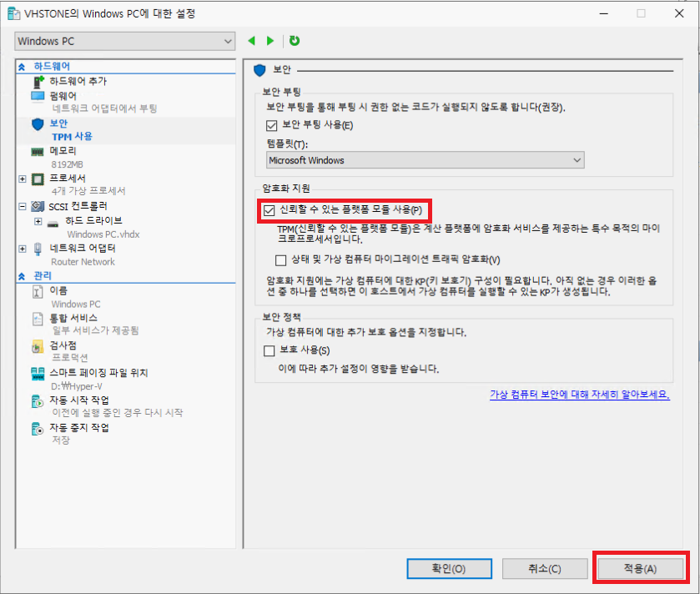Click the 취소(C) button

(x=545, y=569)
